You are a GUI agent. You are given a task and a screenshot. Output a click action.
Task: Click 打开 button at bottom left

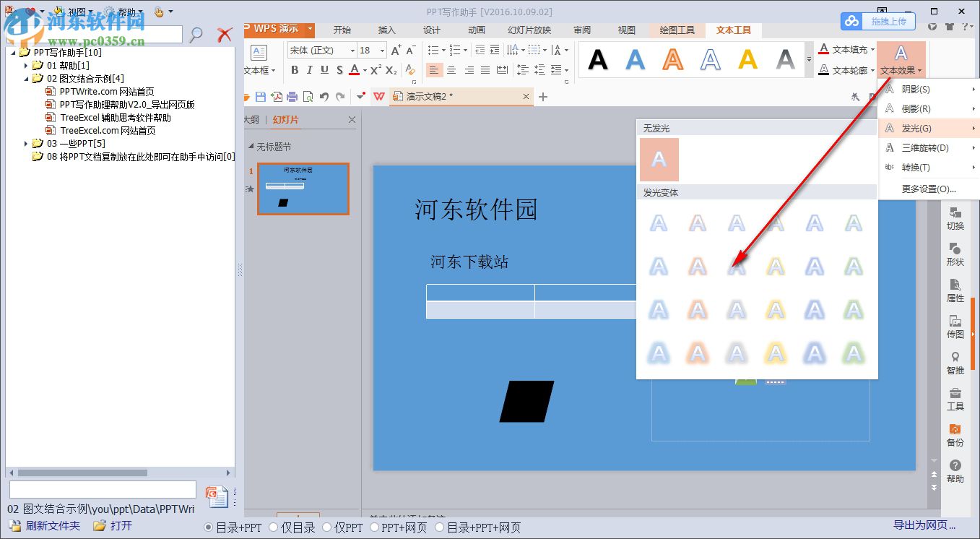[x=113, y=526]
